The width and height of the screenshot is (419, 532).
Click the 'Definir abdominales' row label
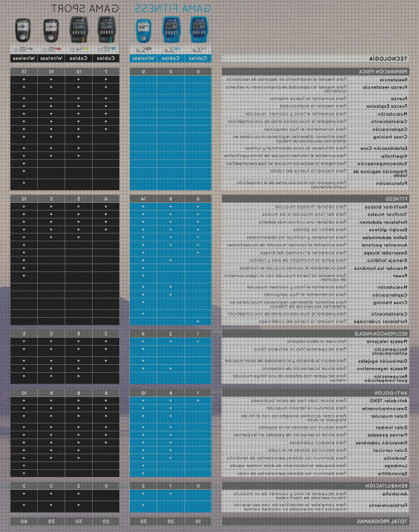385,238
